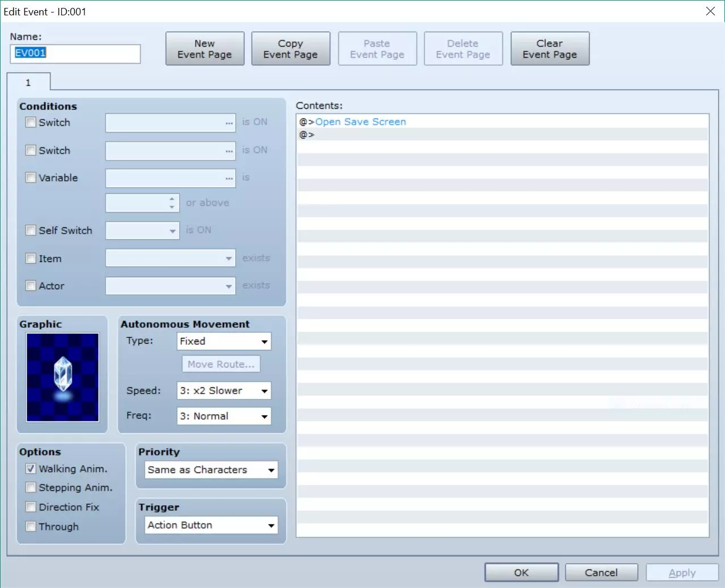The height and width of the screenshot is (588, 725).
Task: Click the Clear Event Page button
Action: click(x=550, y=49)
